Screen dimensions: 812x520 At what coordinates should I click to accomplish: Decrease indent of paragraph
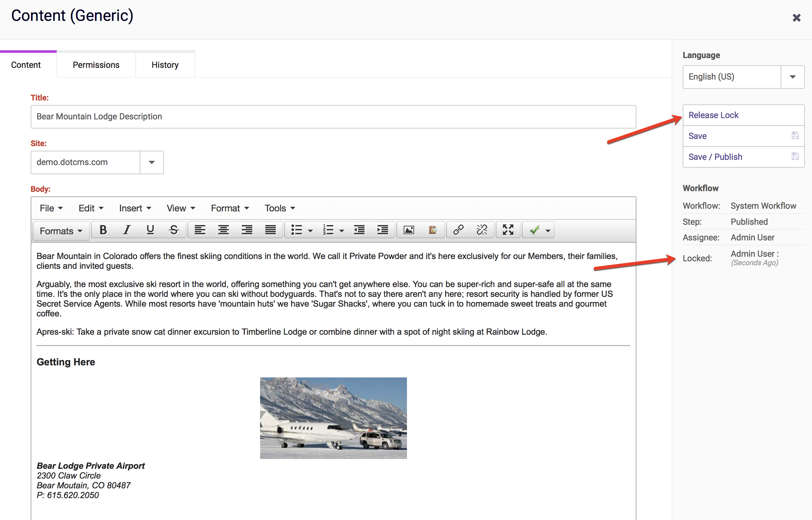coord(359,230)
